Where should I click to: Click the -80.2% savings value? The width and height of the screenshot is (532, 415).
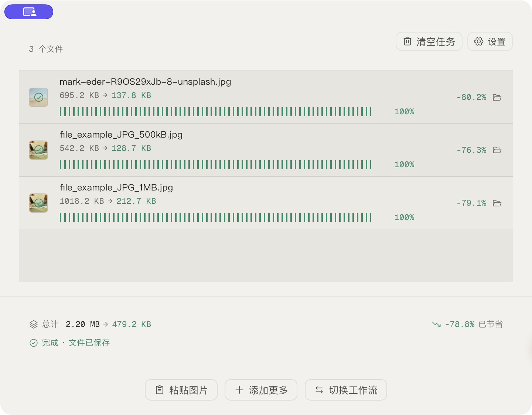[x=471, y=97]
